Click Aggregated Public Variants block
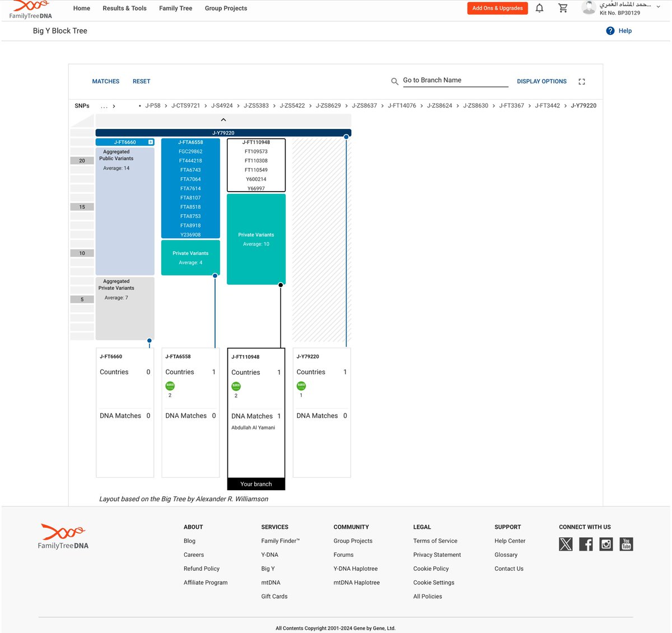The height and width of the screenshot is (633, 672). 125,211
